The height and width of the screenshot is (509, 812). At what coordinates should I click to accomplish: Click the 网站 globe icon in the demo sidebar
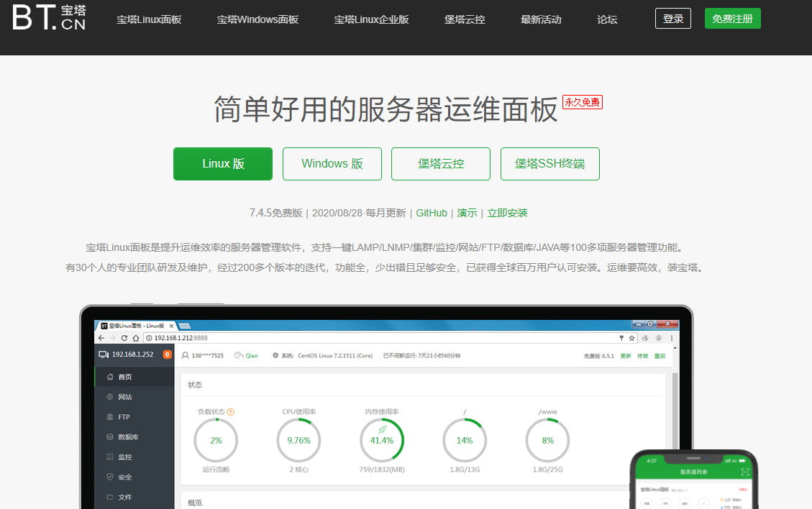tap(110, 397)
